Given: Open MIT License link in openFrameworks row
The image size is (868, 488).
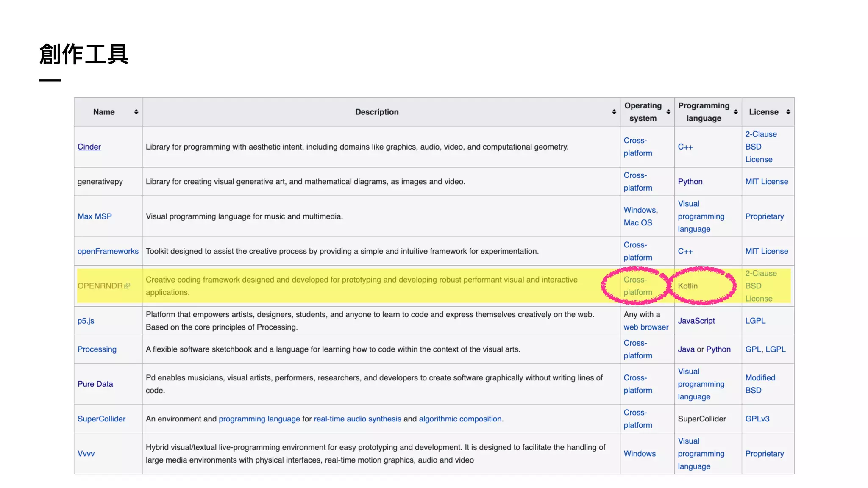Looking at the screenshot, I should click(766, 251).
